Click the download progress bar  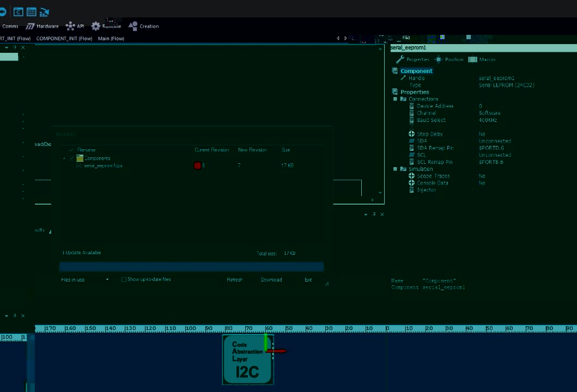click(x=191, y=267)
